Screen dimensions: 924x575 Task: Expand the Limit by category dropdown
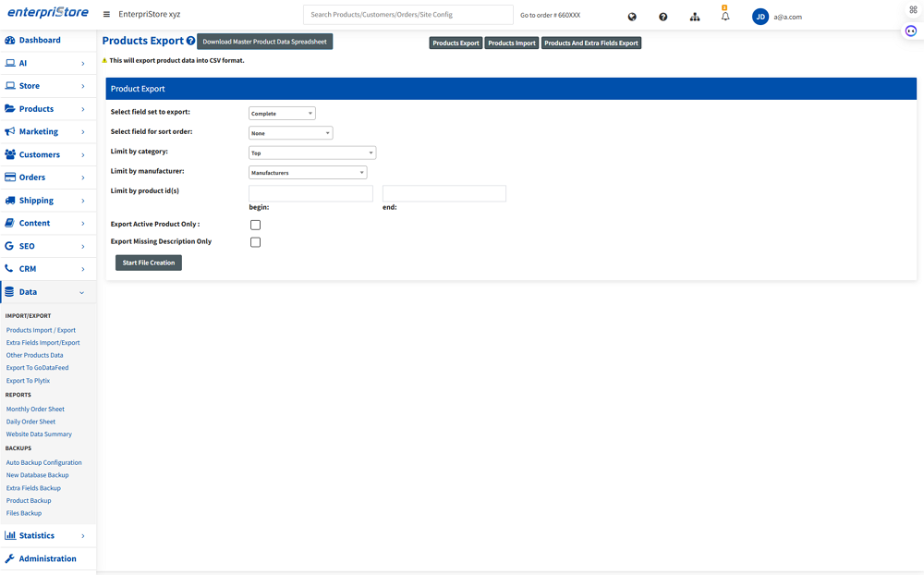pyautogui.click(x=312, y=153)
